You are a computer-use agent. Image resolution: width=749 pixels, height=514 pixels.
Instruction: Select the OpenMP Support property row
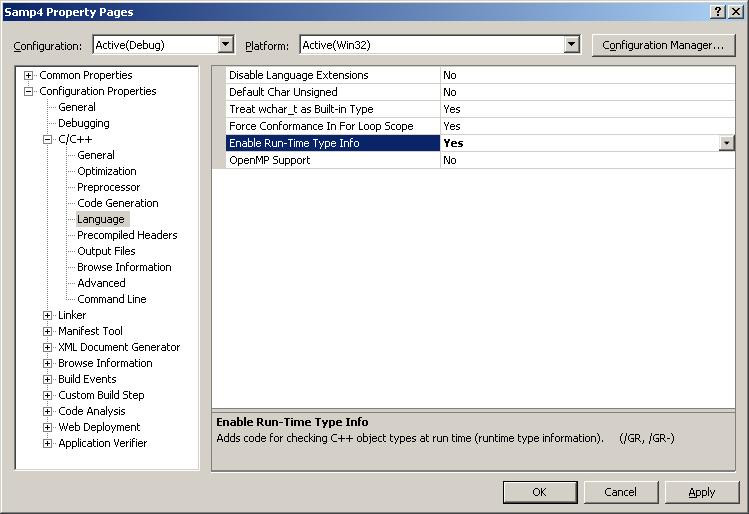270,160
